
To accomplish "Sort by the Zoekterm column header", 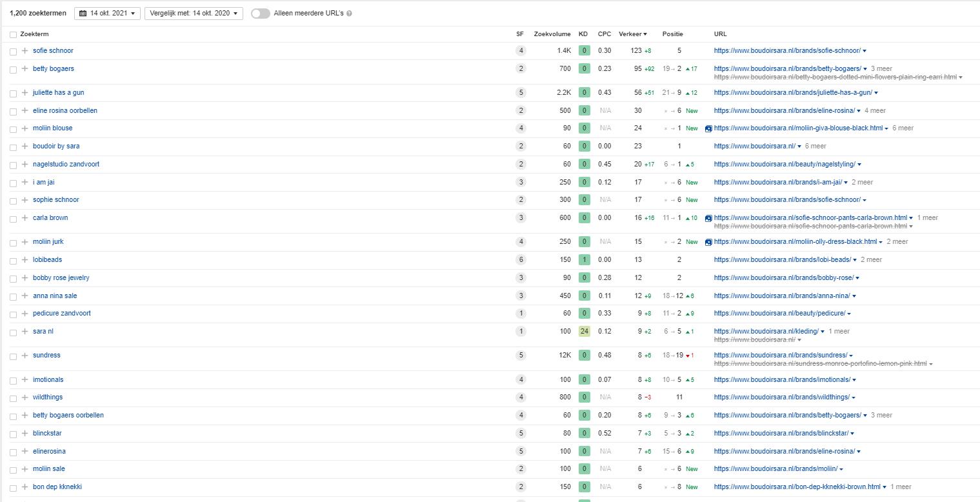I will pos(34,34).
